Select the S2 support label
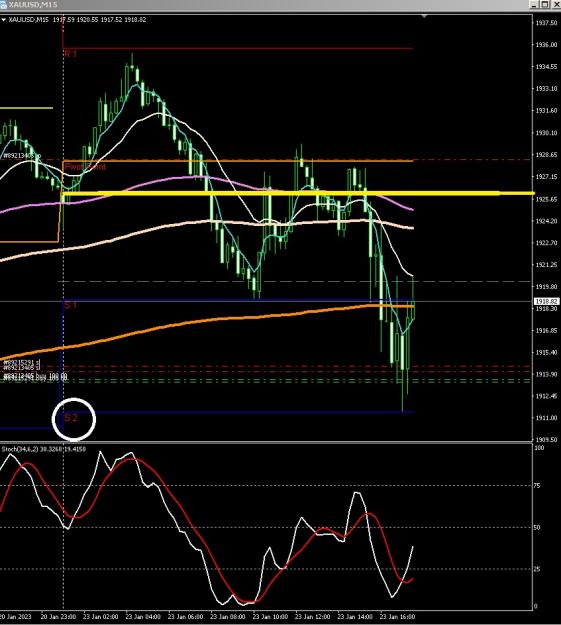 coord(71,418)
